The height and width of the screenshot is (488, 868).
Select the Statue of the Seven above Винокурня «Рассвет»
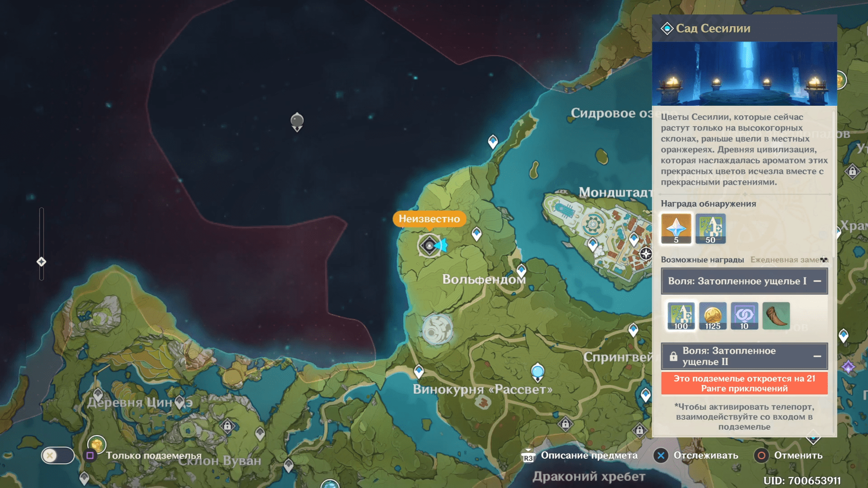[x=538, y=372]
